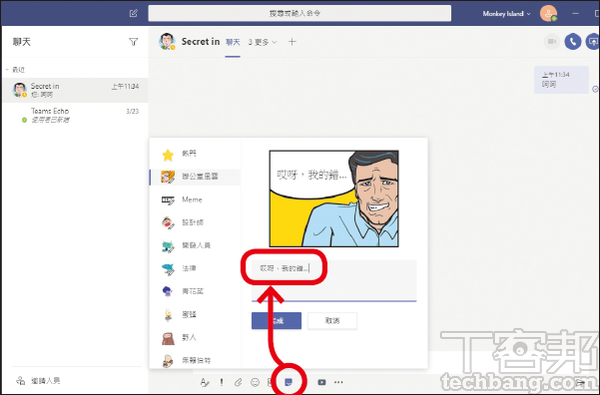This screenshot has width=600, height=395.
Task: Open Secret in contact avatar in header
Action: tap(167, 42)
